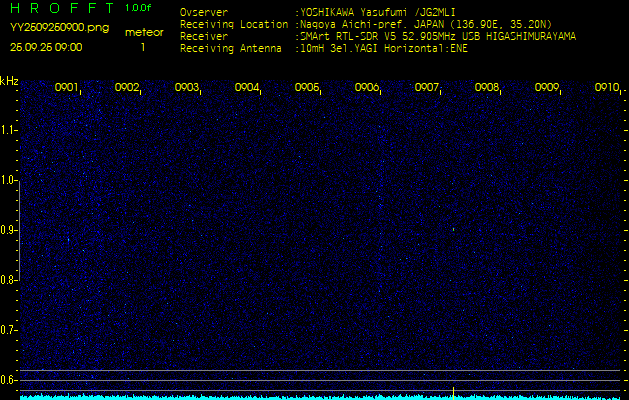Click the 0.6 frequency axis label
Viewport: 629px width, 400px height.
(x=7, y=380)
